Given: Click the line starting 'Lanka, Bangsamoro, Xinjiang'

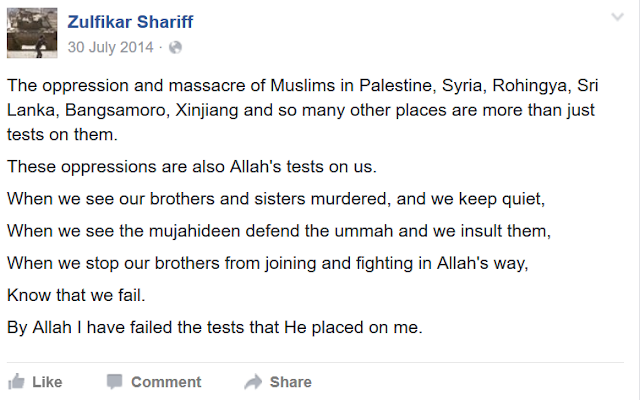Looking at the screenshot, I should click(x=301, y=110).
